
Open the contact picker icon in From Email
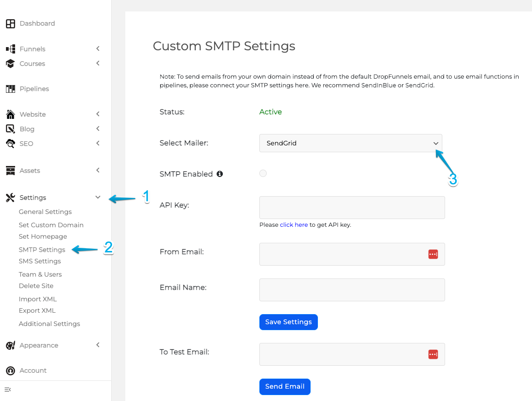pos(433,254)
